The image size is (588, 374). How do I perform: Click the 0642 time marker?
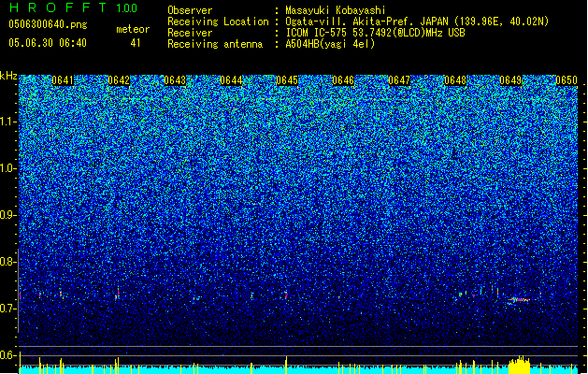(x=119, y=80)
